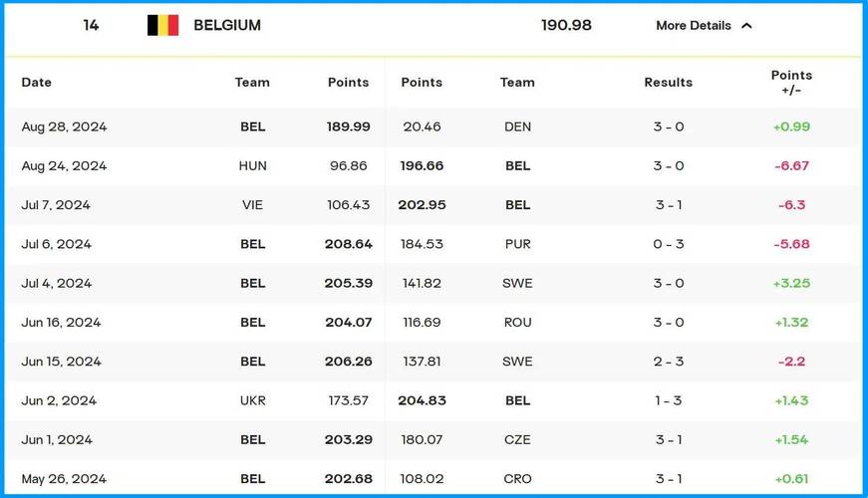Click the UKR team cell
Image resolution: width=868 pixels, height=498 pixels.
click(x=252, y=400)
